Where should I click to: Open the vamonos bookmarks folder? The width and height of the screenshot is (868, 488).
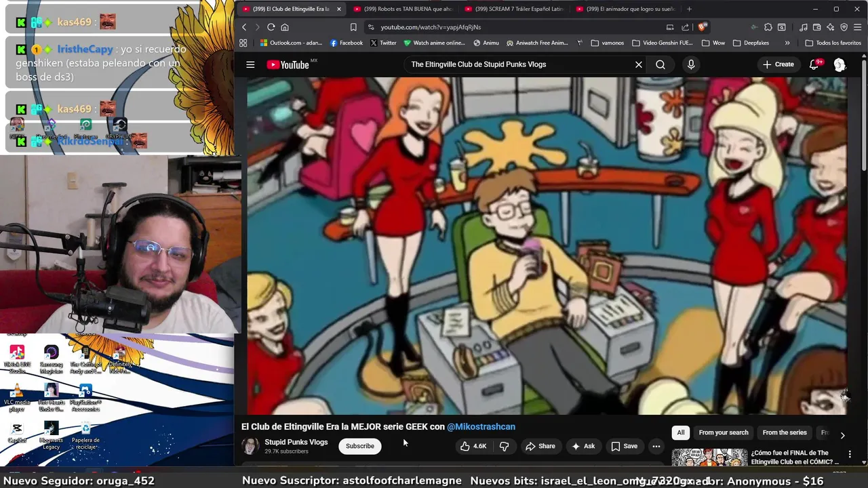(x=608, y=43)
